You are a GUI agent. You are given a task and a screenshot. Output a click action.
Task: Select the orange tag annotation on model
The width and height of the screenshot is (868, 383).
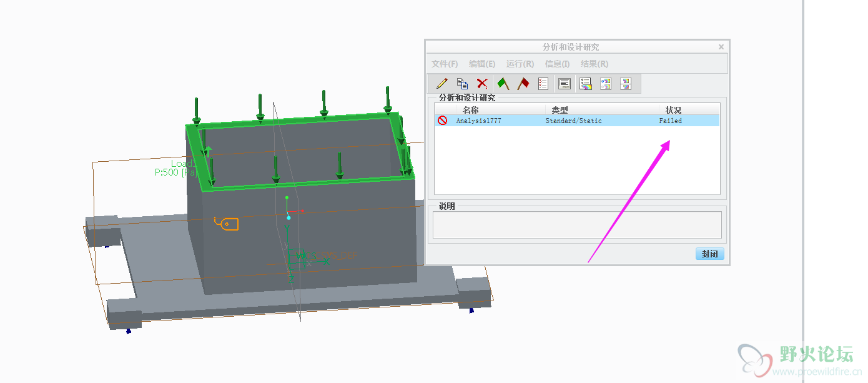click(226, 223)
